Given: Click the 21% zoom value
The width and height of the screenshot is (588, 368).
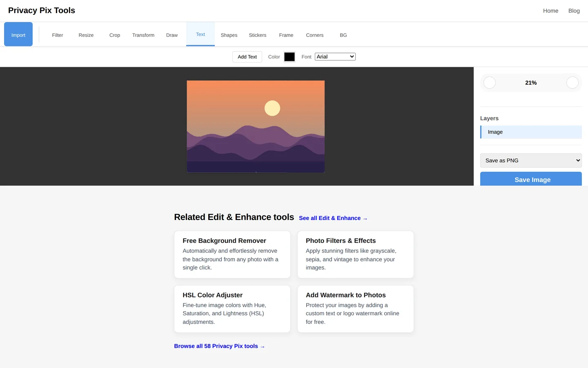Looking at the screenshot, I should (531, 83).
